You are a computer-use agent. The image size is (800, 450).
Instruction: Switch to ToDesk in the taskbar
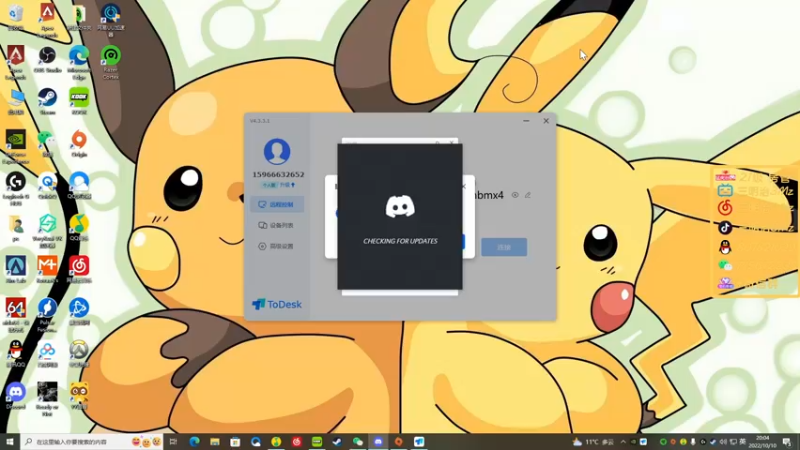(419, 441)
